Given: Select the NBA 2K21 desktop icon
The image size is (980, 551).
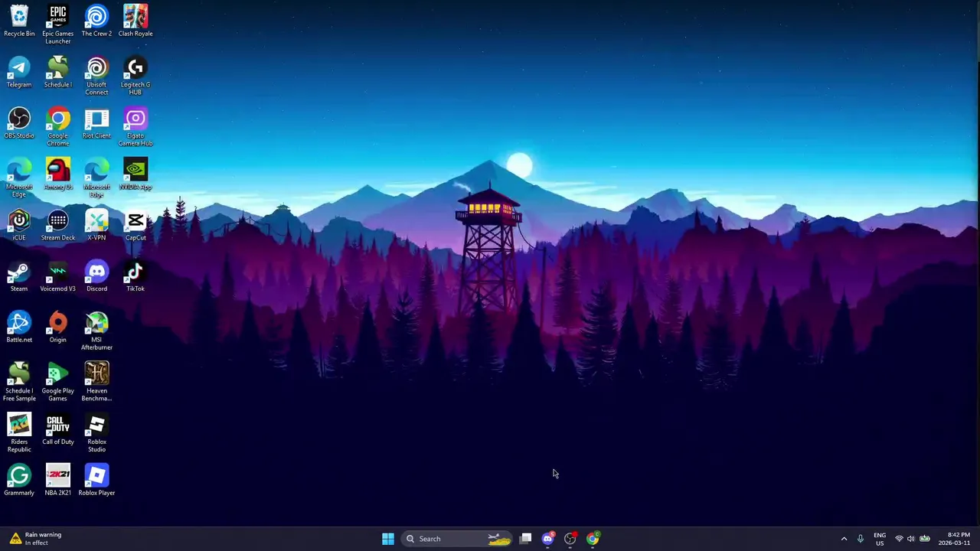Looking at the screenshot, I should click(x=58, y=481).
